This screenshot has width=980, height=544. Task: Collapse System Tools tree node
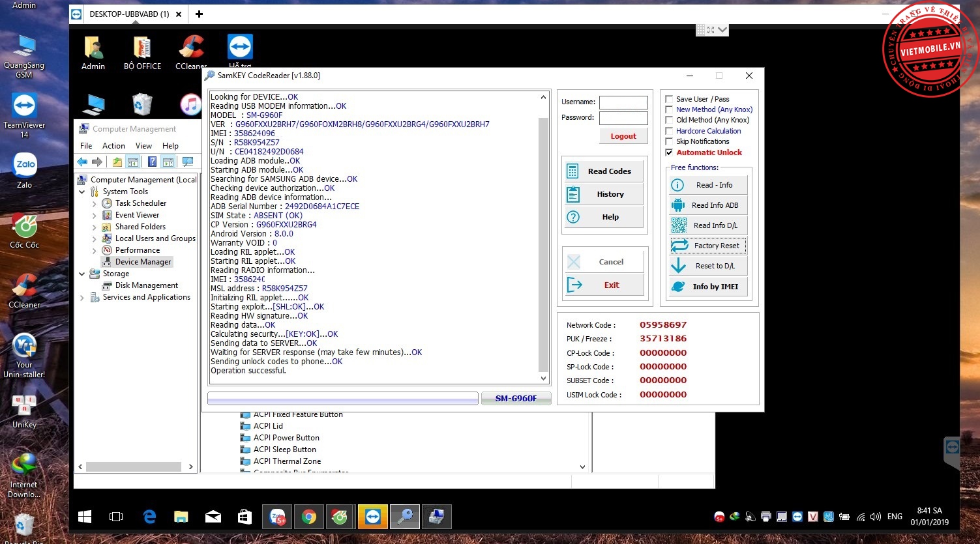[x=82, y=192]
